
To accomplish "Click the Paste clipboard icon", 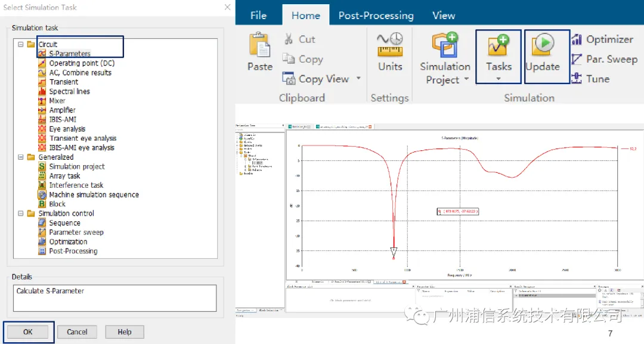I will click(x=259, y=45).
